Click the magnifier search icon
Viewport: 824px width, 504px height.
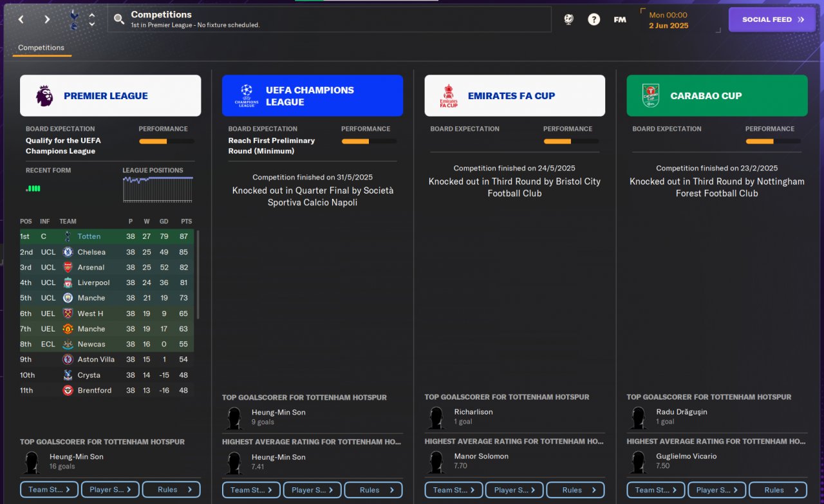tap(119, 19)
